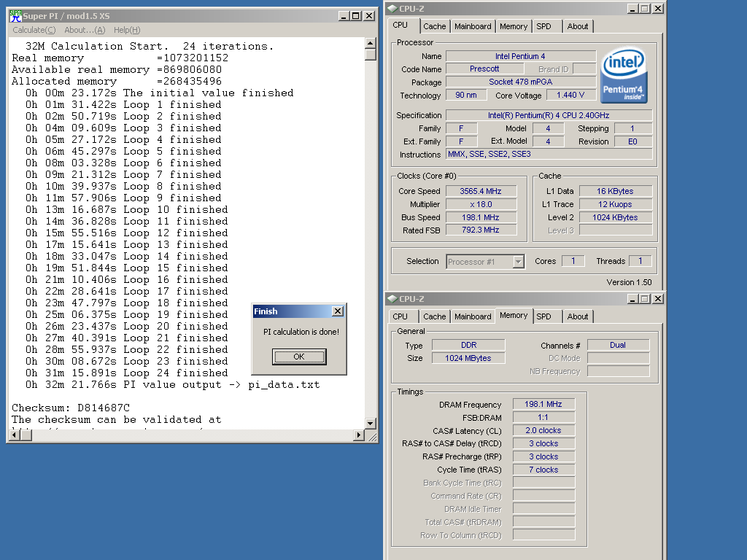Click the memory Type field DDR
747x560 pixels.
468,345
